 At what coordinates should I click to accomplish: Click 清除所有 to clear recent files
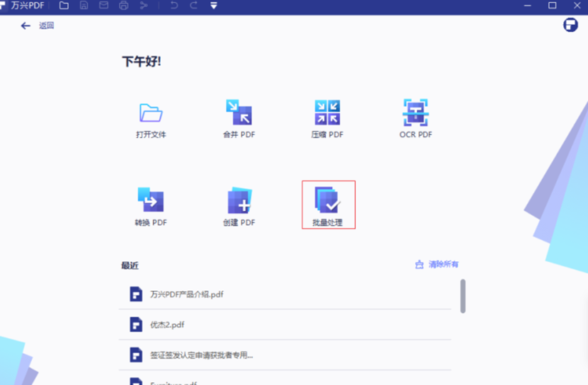[x=443, y=264]
